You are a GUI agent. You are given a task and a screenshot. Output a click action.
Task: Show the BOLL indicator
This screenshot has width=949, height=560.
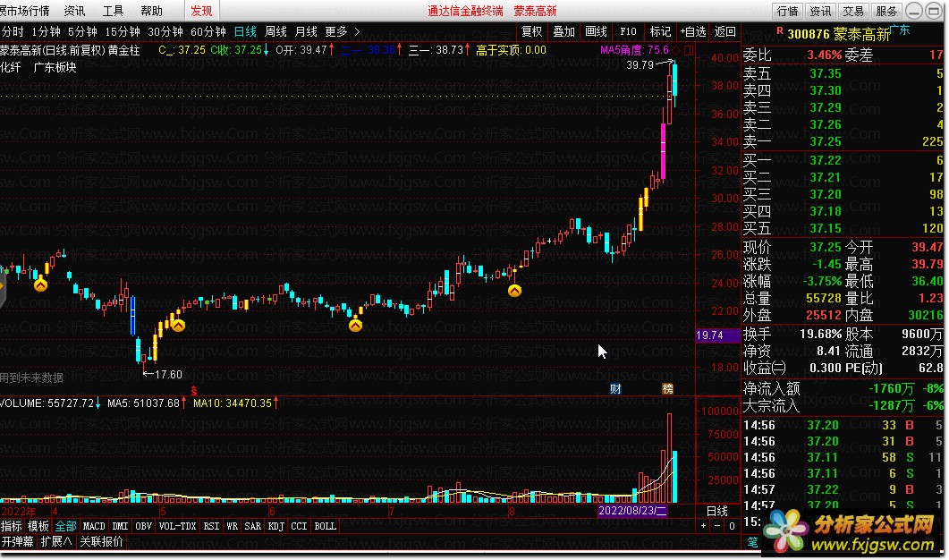[325, 526]
